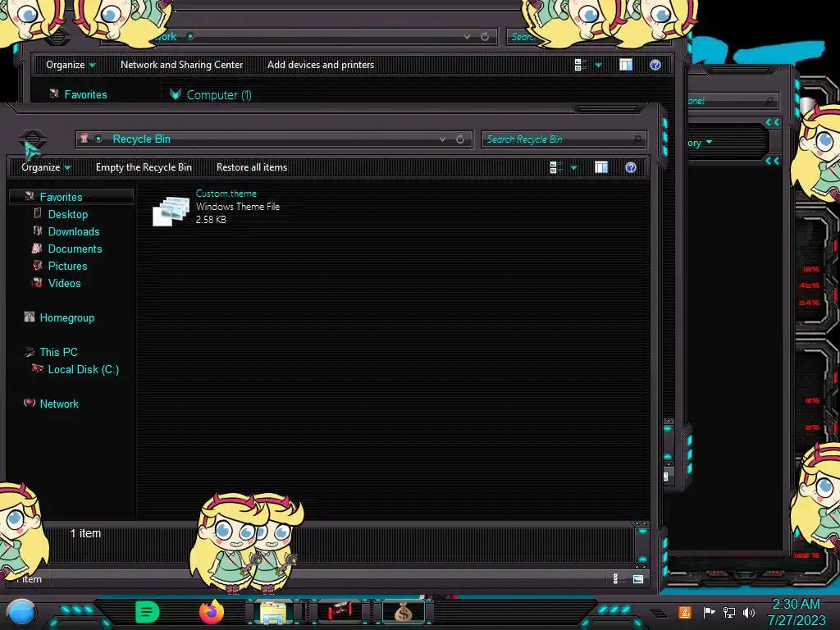Toggle preview pane in Network window
The image size is (840, 630).
click(626, 65)
